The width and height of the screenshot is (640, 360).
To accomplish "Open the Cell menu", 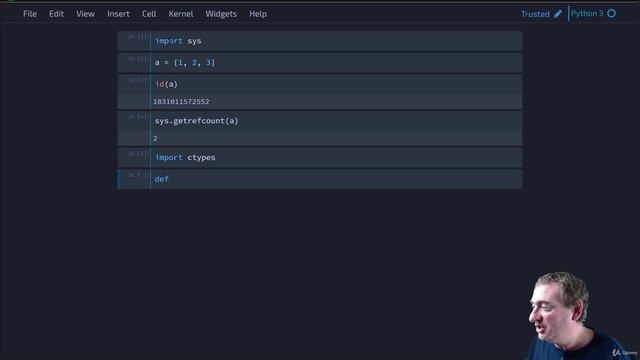I will (x=149, y=14).
